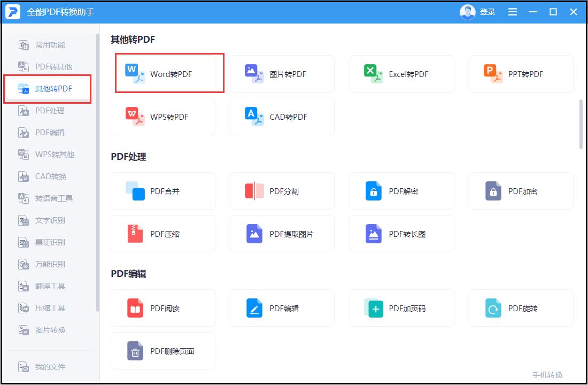Start the PDF分割 split tool
Screen dimensions: 588x385
[282, 191]
